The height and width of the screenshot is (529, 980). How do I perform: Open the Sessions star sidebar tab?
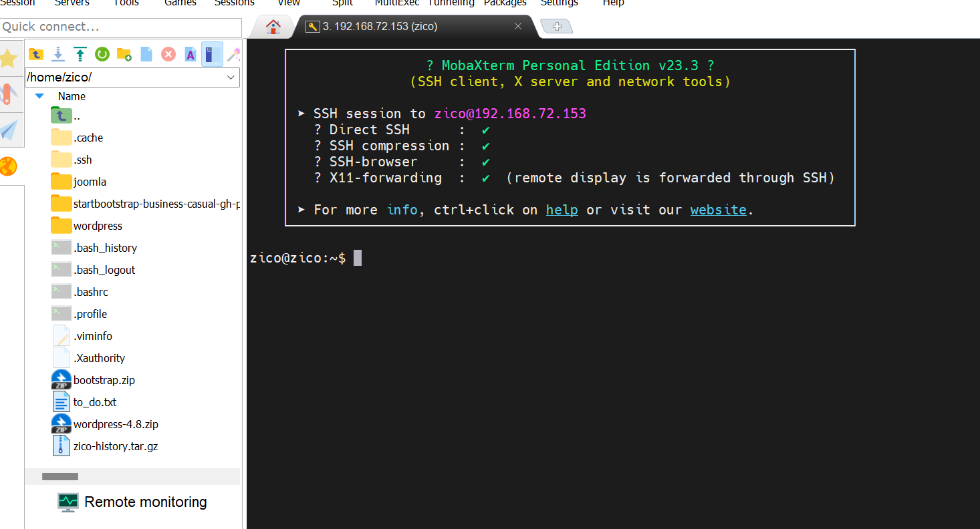coord(8,59)
